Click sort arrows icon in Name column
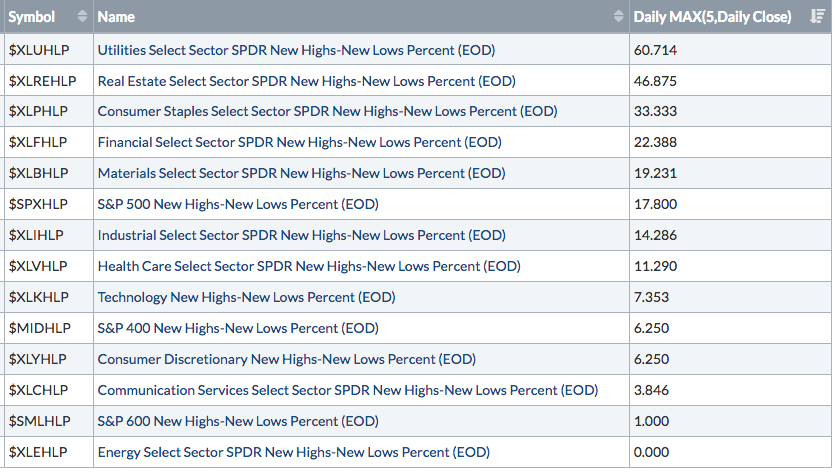 coord(617,17)
